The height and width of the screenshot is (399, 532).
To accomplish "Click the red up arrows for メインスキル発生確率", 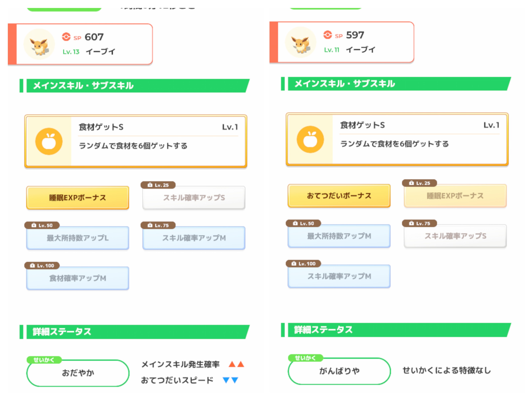I will pyautogui.click(x=236, y=364).
